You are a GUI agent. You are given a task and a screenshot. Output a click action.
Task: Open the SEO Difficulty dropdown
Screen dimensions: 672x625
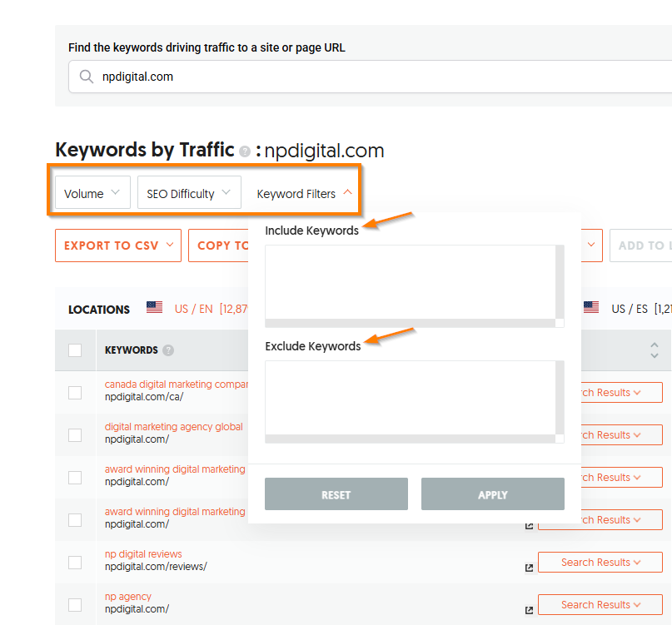(x=189, y=192)
